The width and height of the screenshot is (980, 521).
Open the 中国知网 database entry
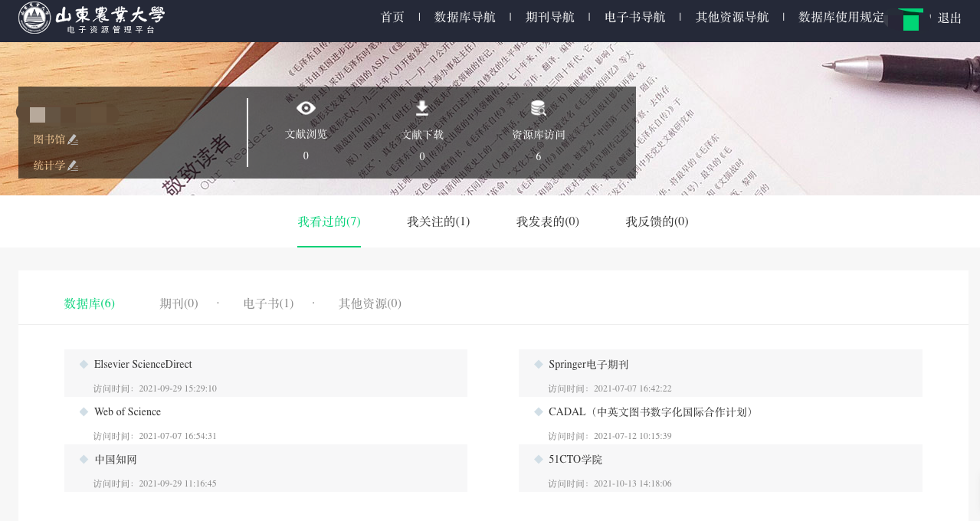(116, 460)
